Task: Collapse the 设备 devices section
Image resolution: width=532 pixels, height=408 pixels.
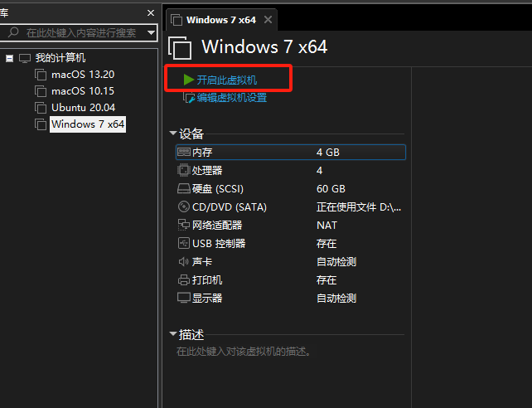Action: point(173,134)
